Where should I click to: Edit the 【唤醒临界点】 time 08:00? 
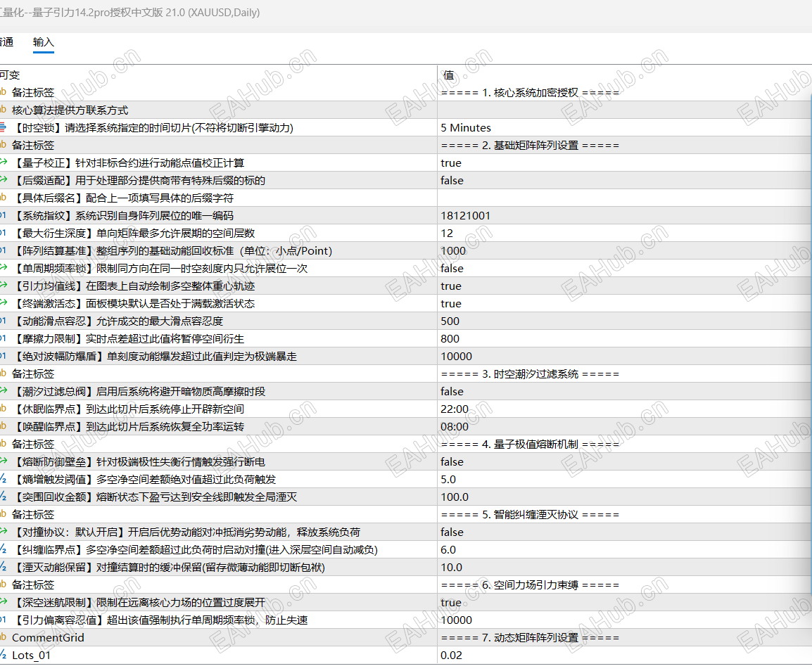[x=454, y=427]
